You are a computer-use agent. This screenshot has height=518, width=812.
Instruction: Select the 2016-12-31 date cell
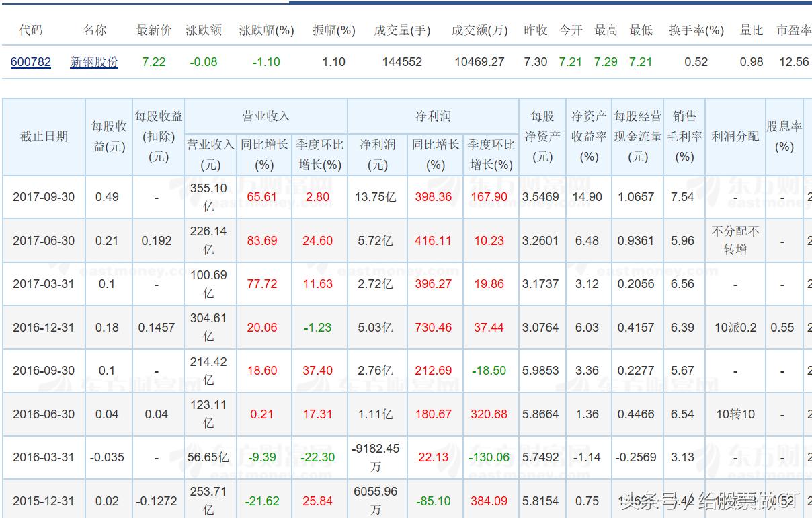[x=44, y=327]
